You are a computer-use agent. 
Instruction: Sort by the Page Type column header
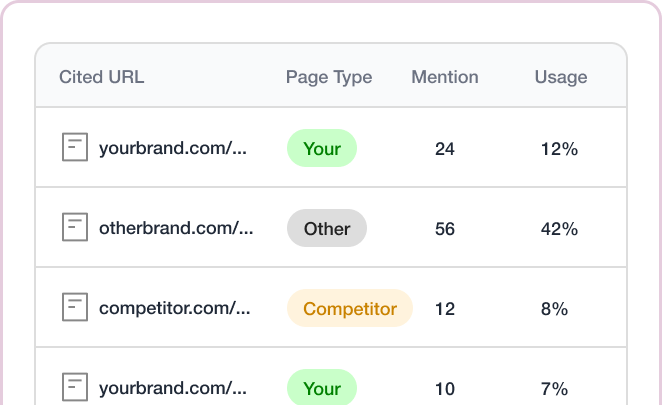point(329,78)
